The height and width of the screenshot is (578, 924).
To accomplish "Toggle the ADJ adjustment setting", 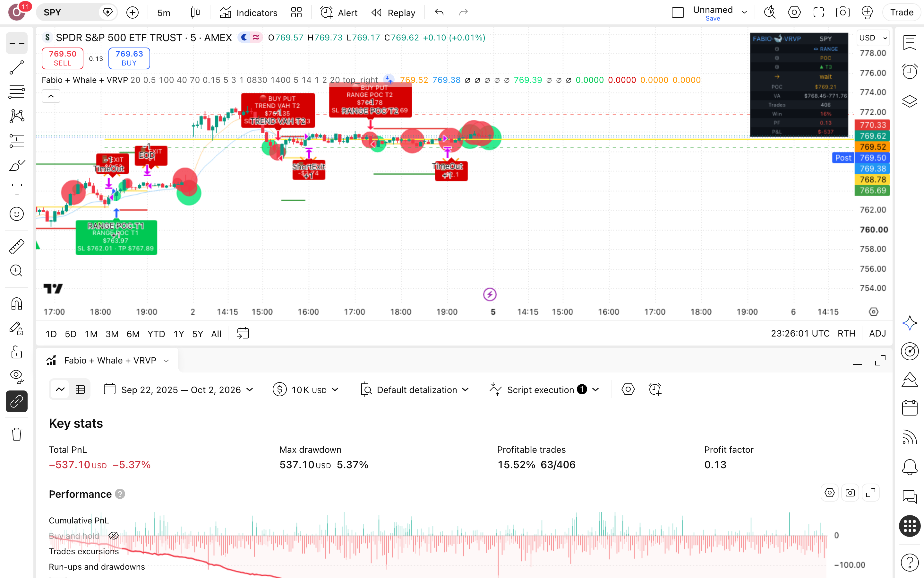I will pos(877,333).
